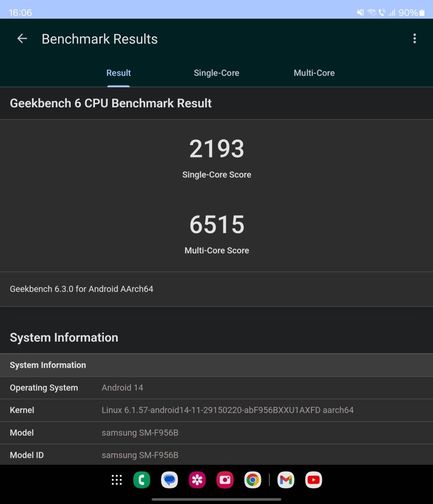Tap the Benchmark Results title
The width and height of the screenshot is (433, 504).
[x=99, y=39]
